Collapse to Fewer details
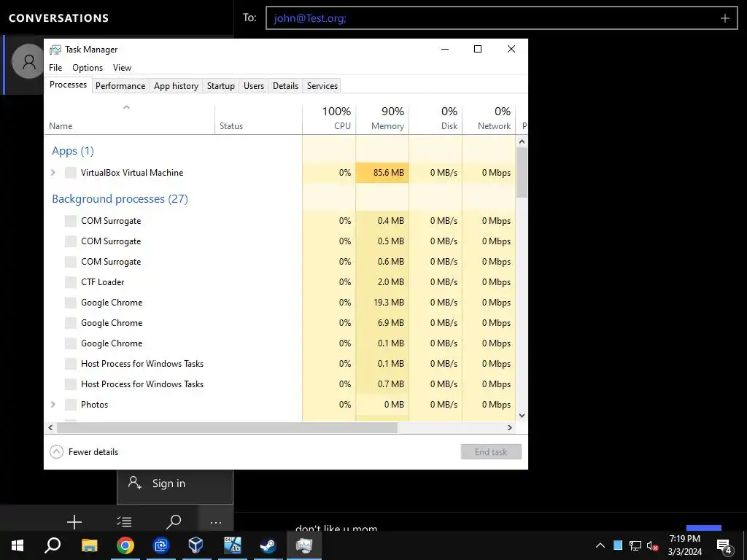 click(x=84, y=452)
